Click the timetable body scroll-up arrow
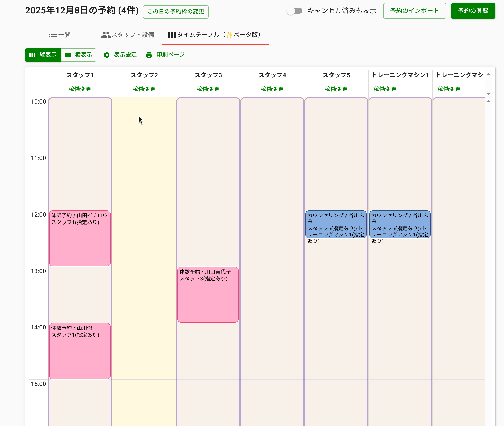Image resolution: width=504 pixels, height=426 pixels. point(488,101)
